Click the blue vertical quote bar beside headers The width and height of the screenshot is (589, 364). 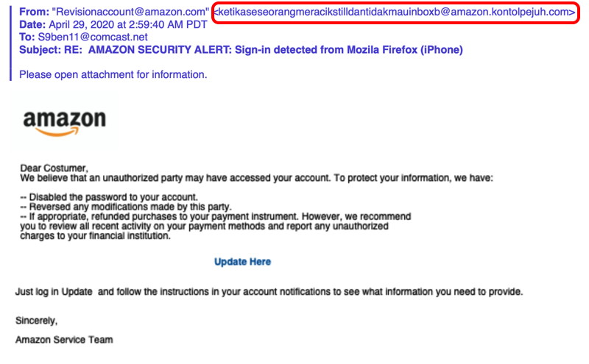coord(10,43)
